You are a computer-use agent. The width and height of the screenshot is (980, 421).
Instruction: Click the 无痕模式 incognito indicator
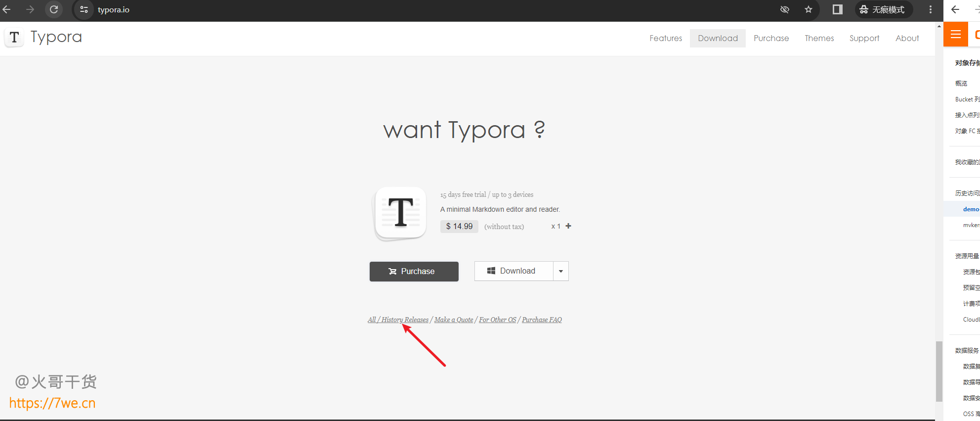point(884,9)
